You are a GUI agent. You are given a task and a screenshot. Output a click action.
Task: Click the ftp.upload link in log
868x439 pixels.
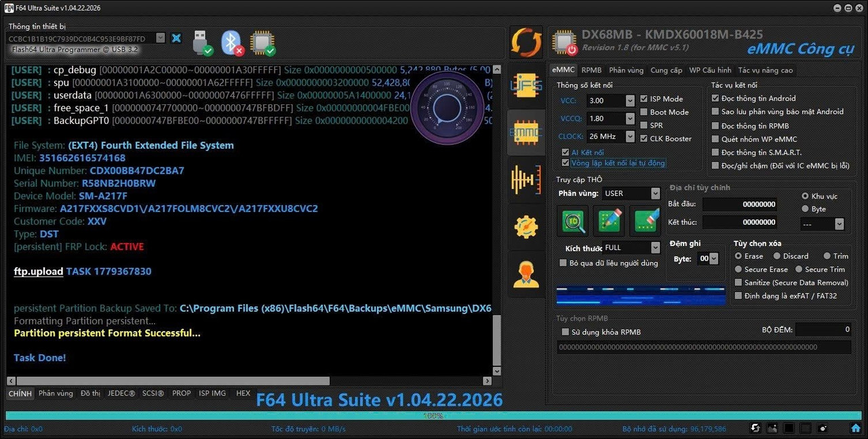click(x=39, y=271)
